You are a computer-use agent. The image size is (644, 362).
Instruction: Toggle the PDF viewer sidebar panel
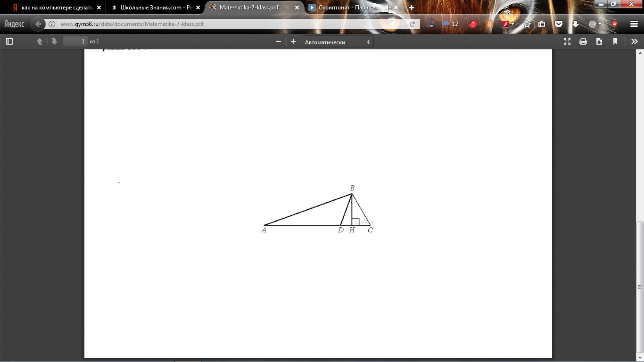click(x=9, y=41)
